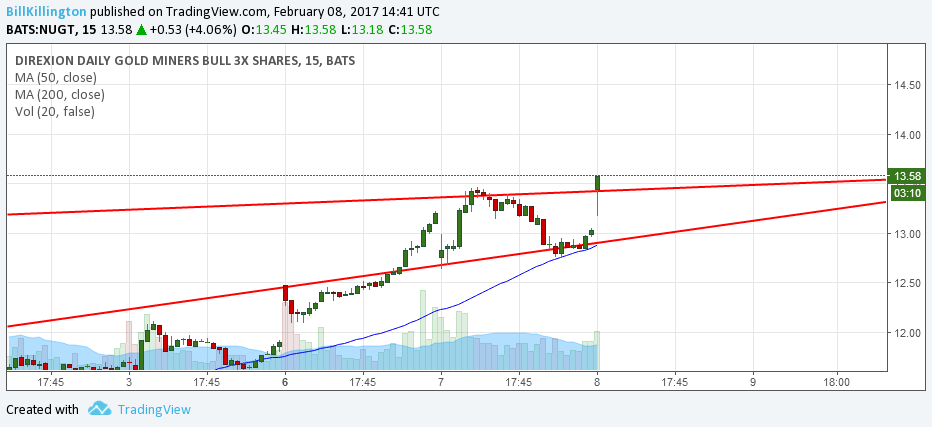The width and height of the screenshot is (932, 427).
Task: Click the 14.50 price axis label
Action: [x=908, y=85]
